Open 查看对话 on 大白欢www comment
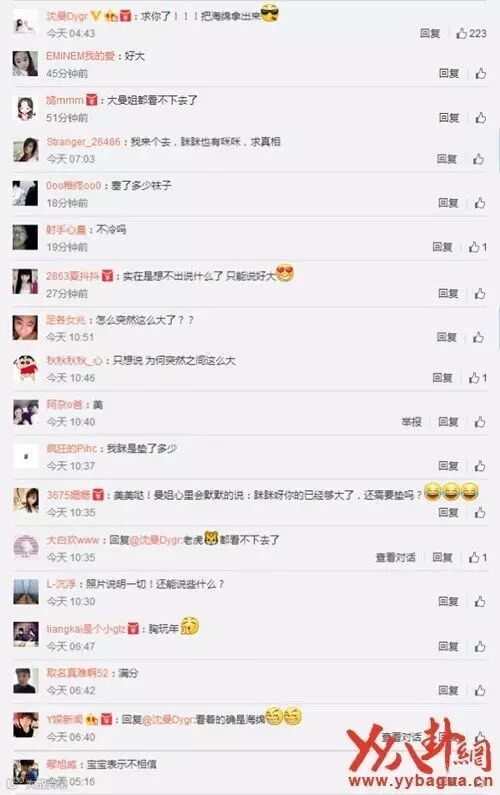Image resolution: width=500 pixels, height=795 pixels. 396,557
